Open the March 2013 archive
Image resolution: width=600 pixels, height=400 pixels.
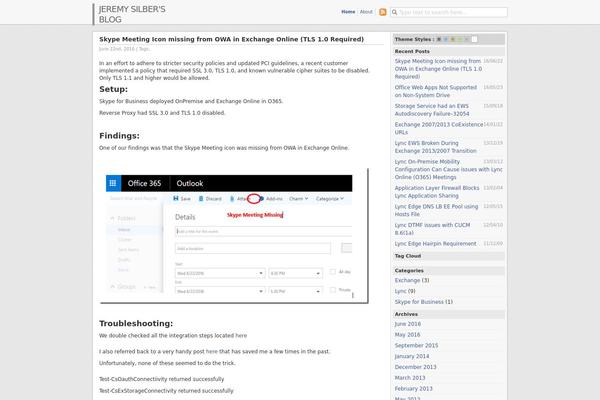tap(410, 377)
